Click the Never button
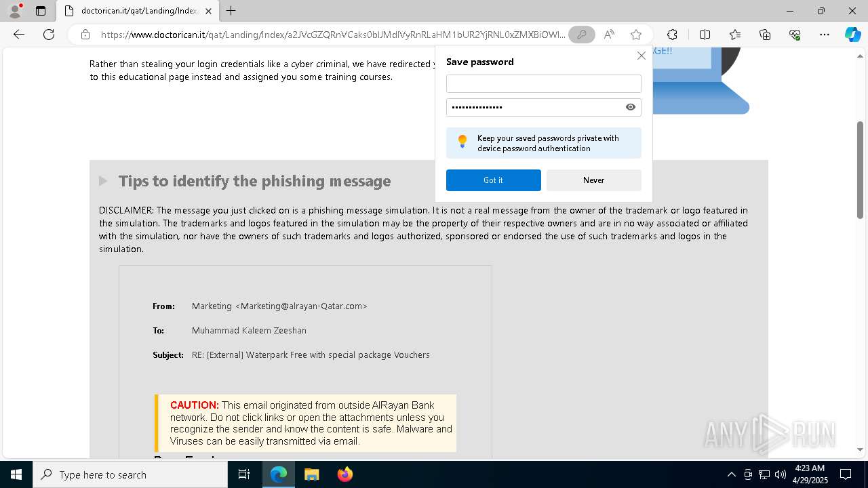The width and height of the screenshot is (868, 488). click(593, 180)
